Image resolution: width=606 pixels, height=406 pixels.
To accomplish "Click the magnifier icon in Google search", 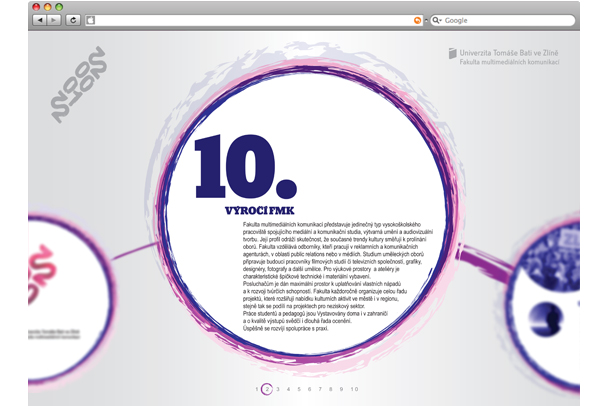I will pos(434,20).
